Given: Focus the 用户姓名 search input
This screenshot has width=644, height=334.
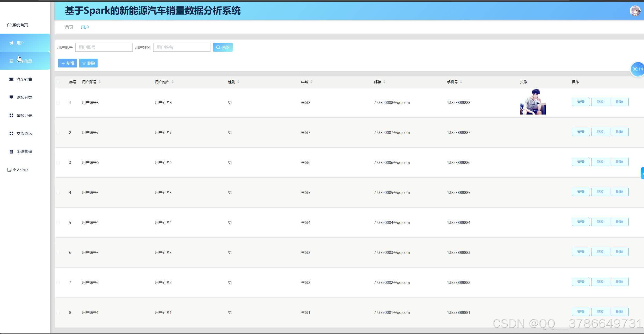Looking at the screenshot, I should point(182,47).
